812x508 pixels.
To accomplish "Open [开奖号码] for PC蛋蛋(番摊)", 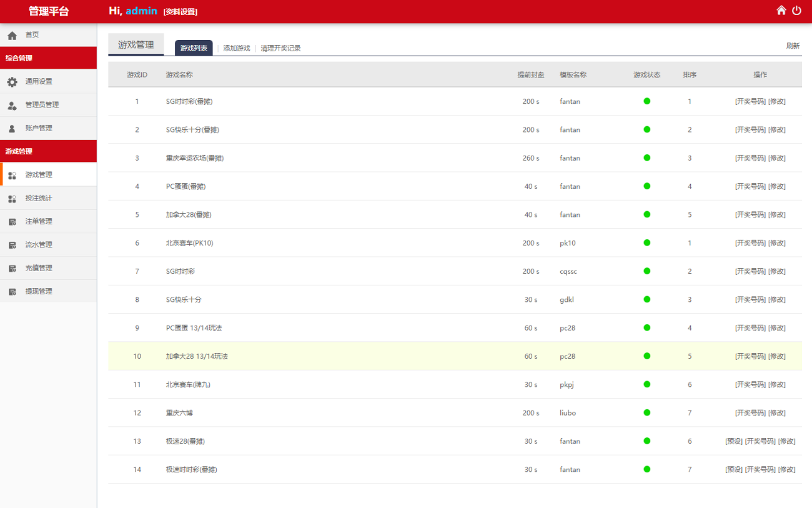I will click(x=750, y=186).
